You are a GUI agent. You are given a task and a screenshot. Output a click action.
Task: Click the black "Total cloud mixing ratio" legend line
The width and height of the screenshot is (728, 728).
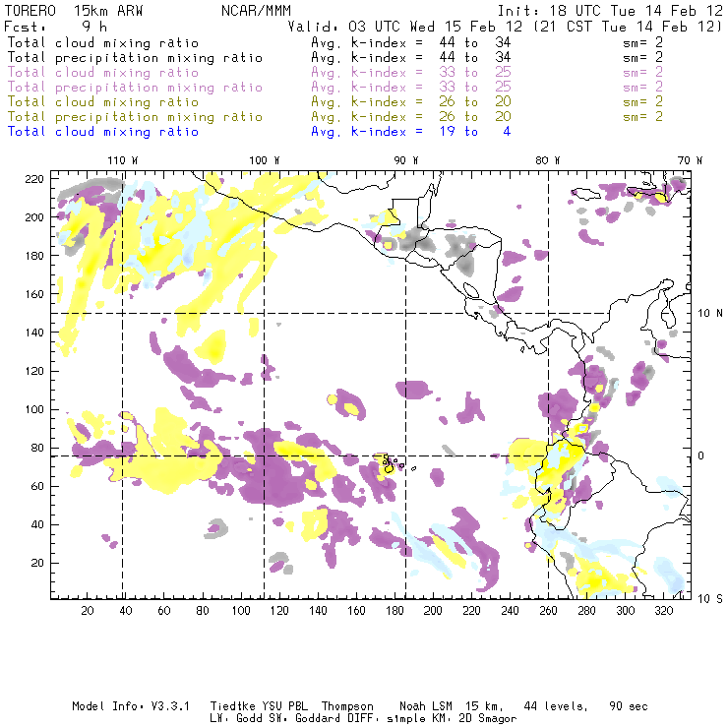tap(103, 42)
